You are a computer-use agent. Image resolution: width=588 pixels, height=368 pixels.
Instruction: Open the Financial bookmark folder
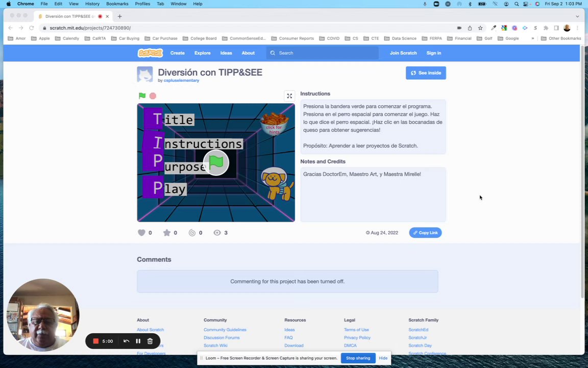coord(459,38)
